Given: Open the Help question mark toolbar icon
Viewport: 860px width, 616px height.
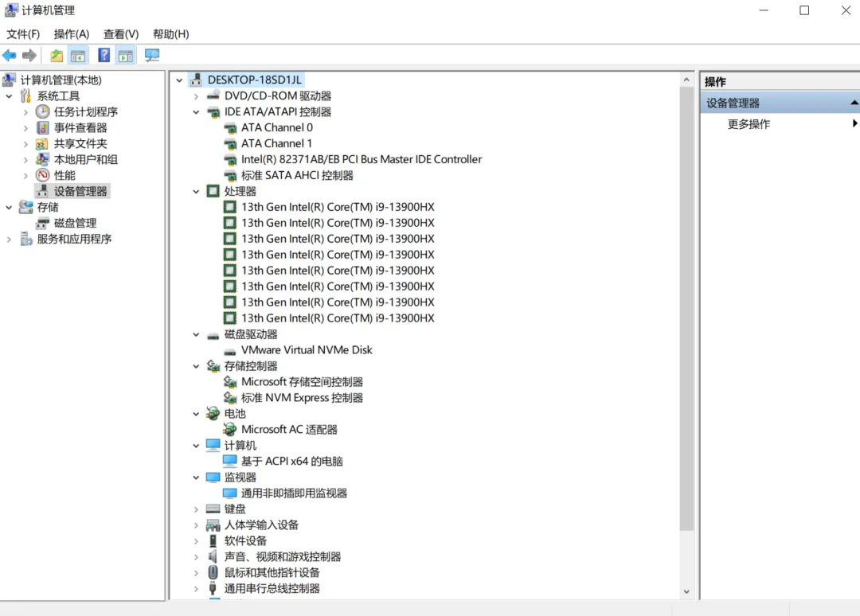Looking at the screenshot, I should coord(104,56).
